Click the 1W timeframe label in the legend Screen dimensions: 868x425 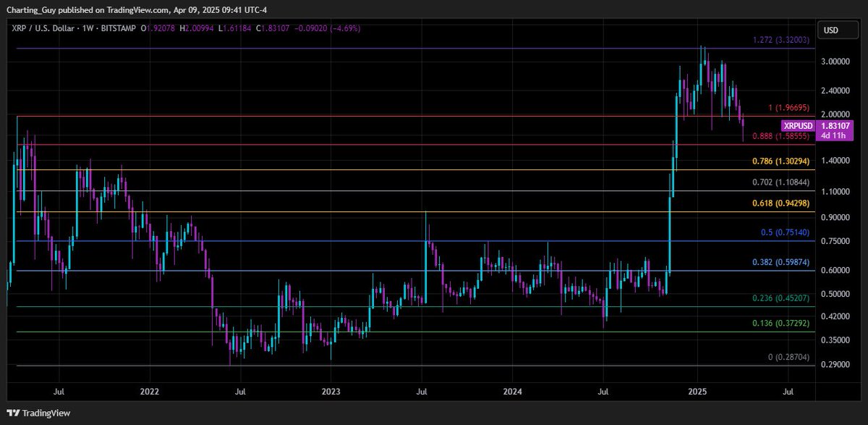pyautogui.click(x=89, y=29)
